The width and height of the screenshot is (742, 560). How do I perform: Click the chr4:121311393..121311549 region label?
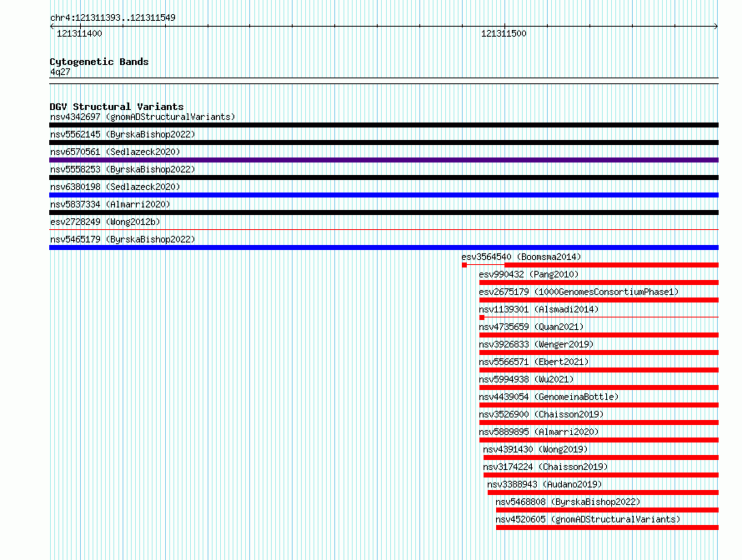tap(113, 17)
